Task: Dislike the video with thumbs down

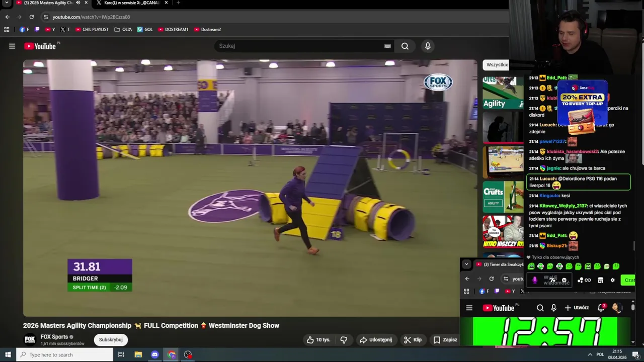Action: [344, 340]
